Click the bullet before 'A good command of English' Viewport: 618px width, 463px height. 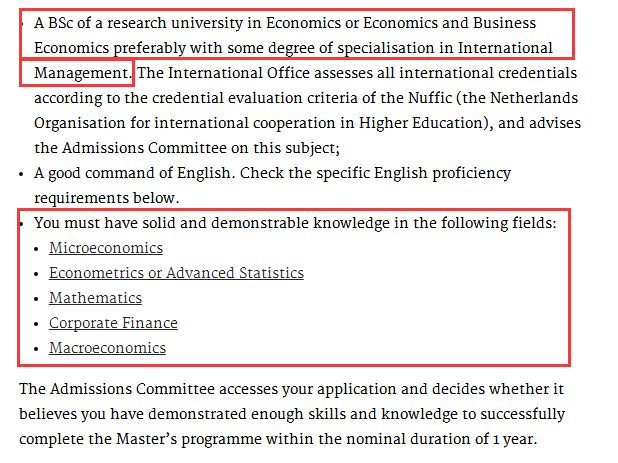point(21,174)
